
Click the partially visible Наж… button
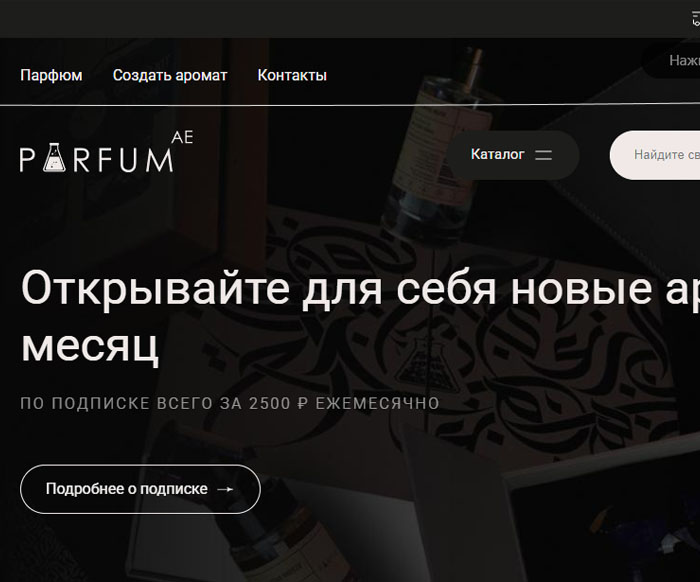[671, 60]
